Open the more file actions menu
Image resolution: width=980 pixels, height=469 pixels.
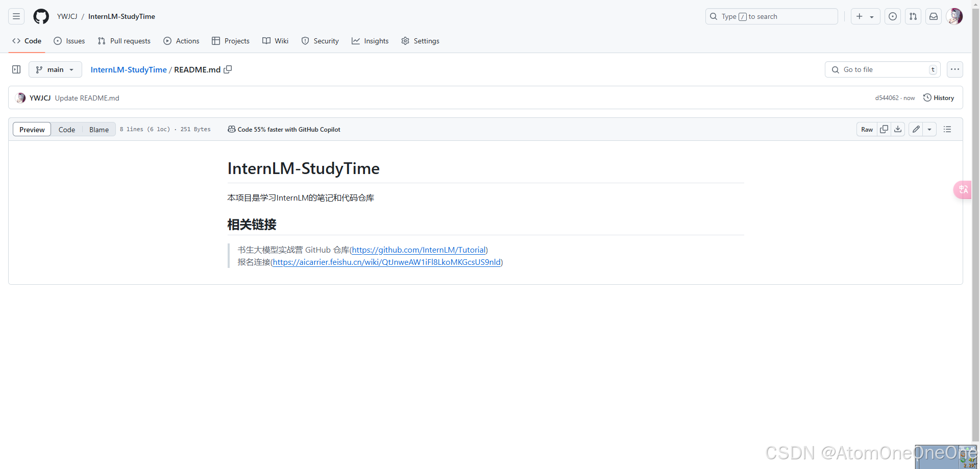[955, 69]
